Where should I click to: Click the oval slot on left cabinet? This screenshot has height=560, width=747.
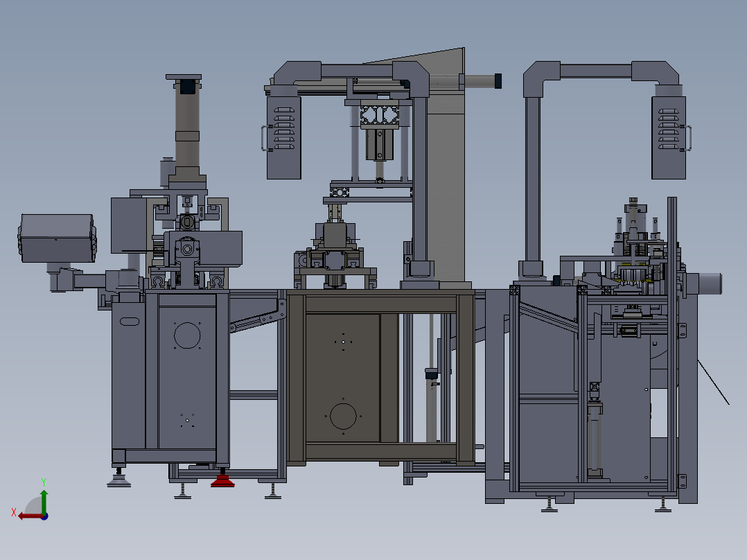(x=130, y=322)
